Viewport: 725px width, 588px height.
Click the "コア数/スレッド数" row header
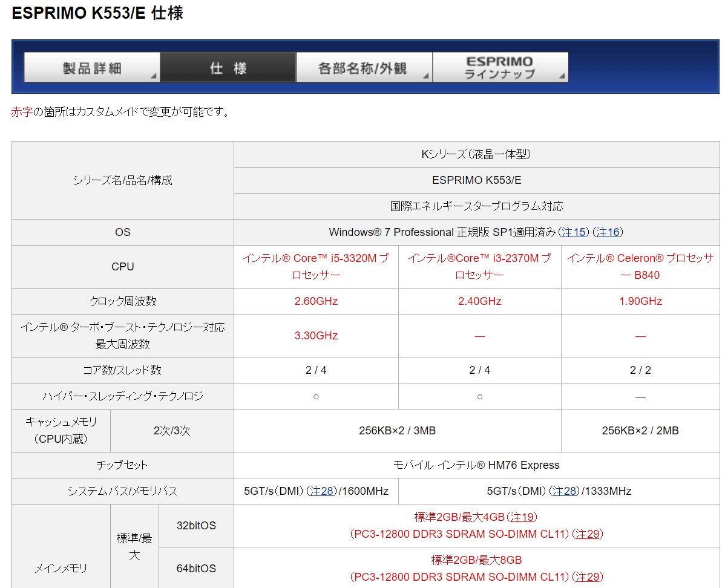coord(122,370)
